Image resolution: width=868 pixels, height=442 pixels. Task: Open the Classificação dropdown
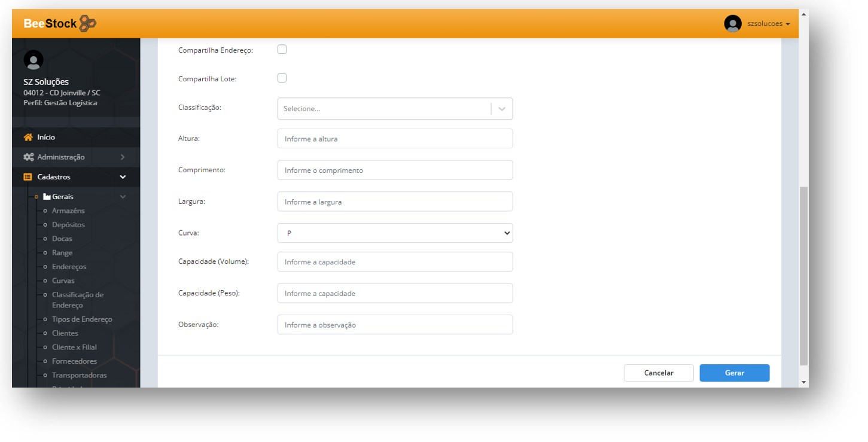pos(395,109)
